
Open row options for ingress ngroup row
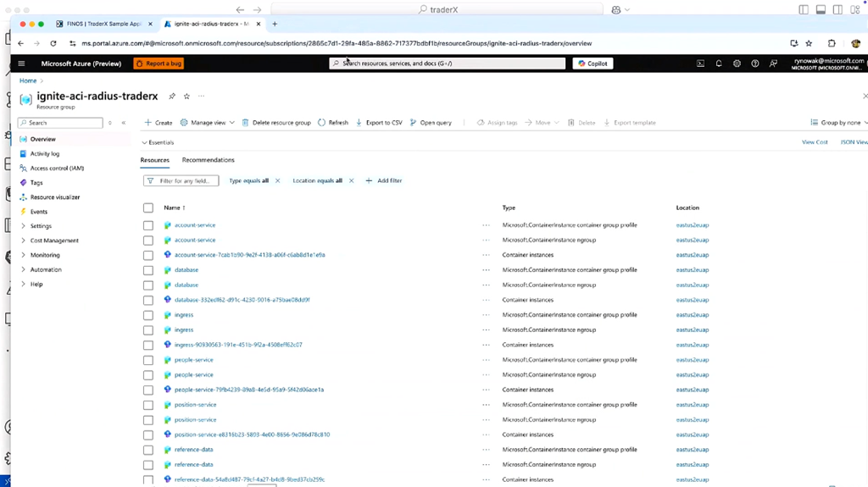tap(486, 329)
